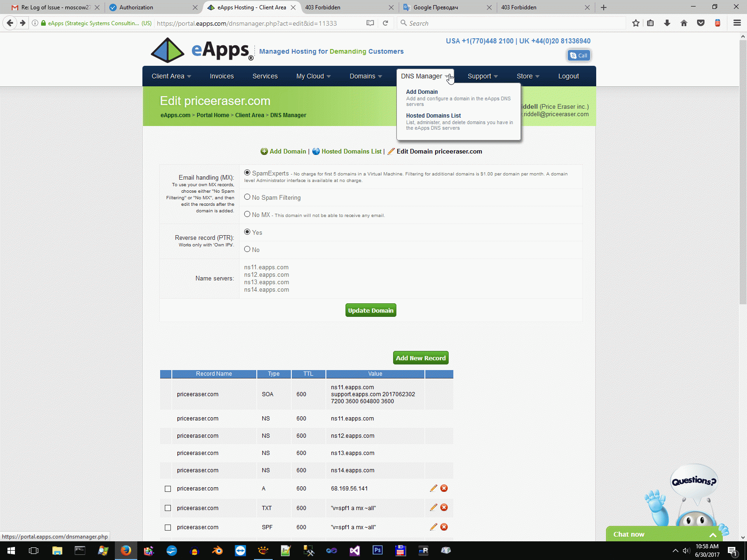The width and height of the screenshot is (747, 560).
Task: Open Task View in the taskbar
Action: click(34, 551)
